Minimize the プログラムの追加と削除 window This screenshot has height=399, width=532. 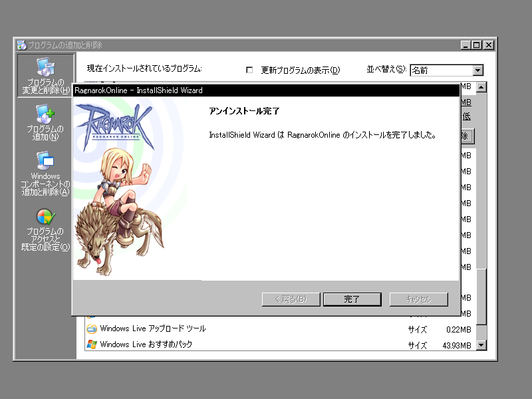(466, 45)
